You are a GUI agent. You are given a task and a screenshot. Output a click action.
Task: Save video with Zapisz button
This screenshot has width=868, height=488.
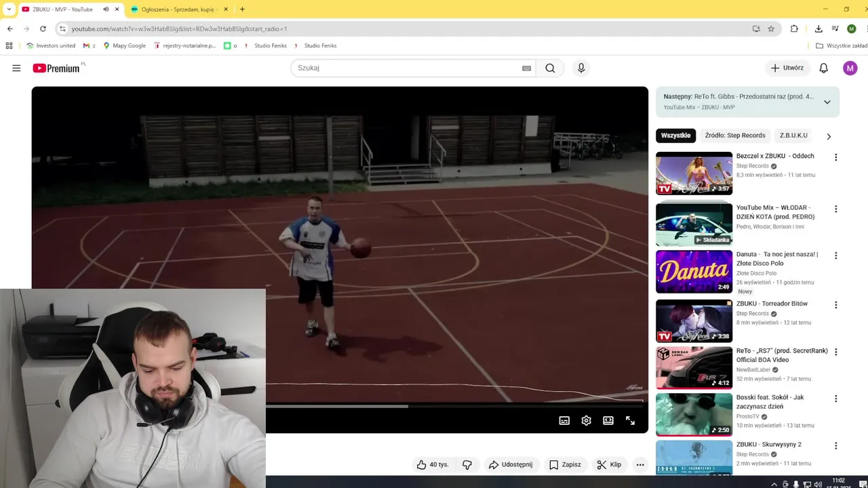[x=565, y=464]
